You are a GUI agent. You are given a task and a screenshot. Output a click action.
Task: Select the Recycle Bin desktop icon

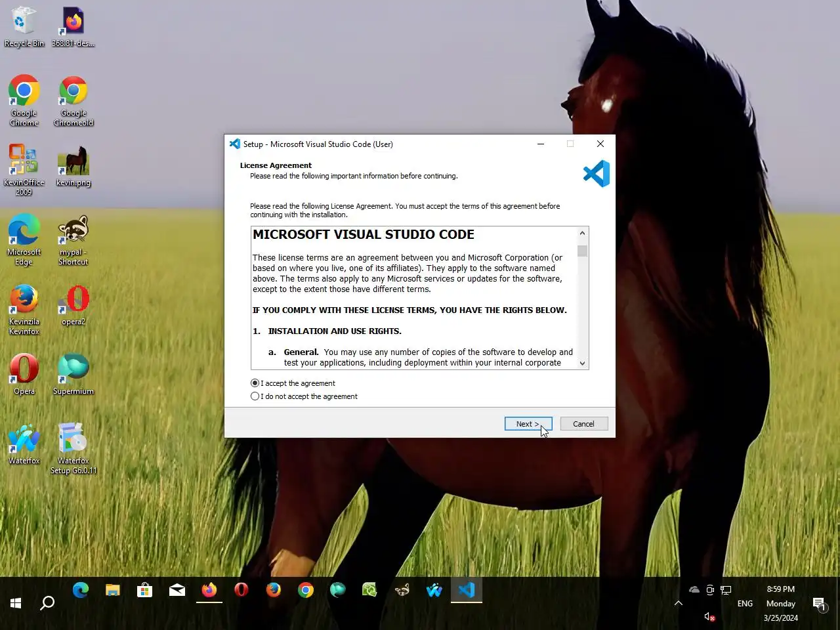pyautogui.click(x=24, y=28)
